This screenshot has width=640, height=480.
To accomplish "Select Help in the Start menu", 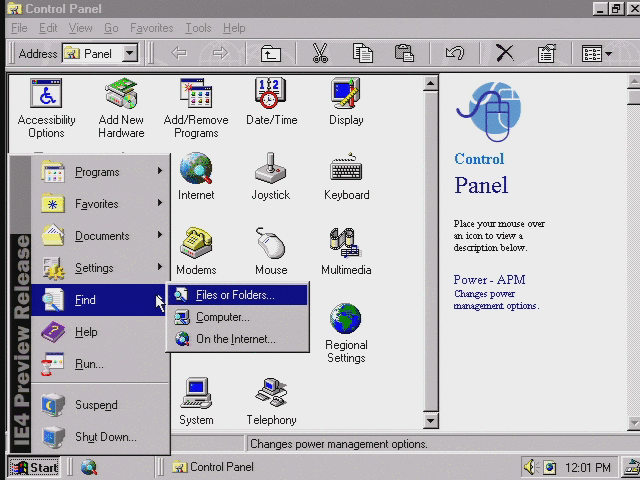I will pos(100,332).
